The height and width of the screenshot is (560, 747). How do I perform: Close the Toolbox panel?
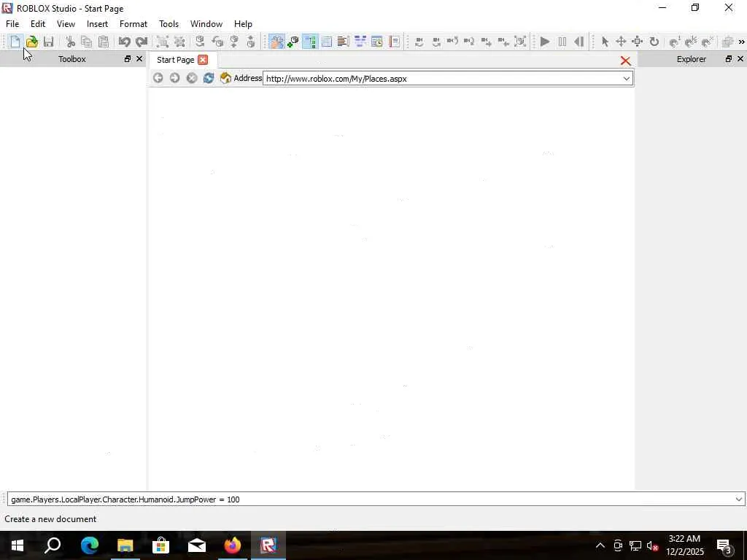(x=139, y=59)
